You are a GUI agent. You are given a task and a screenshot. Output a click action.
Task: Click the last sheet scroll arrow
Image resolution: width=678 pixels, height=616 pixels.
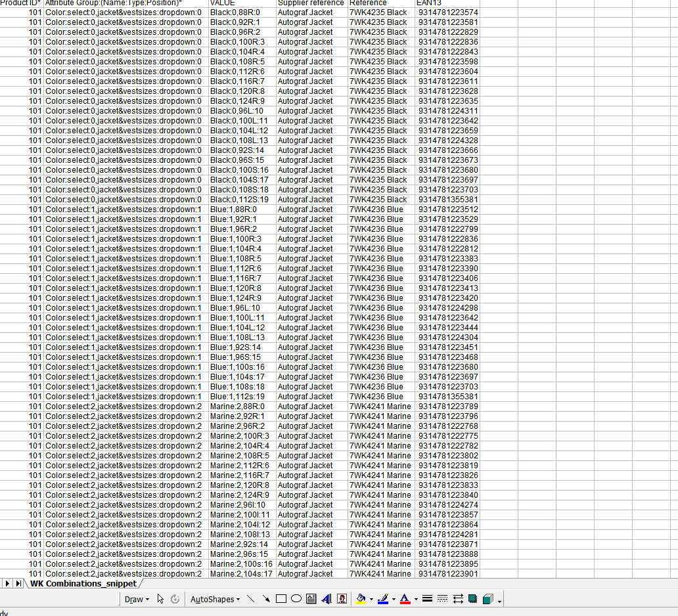click(x=18, y=584)
